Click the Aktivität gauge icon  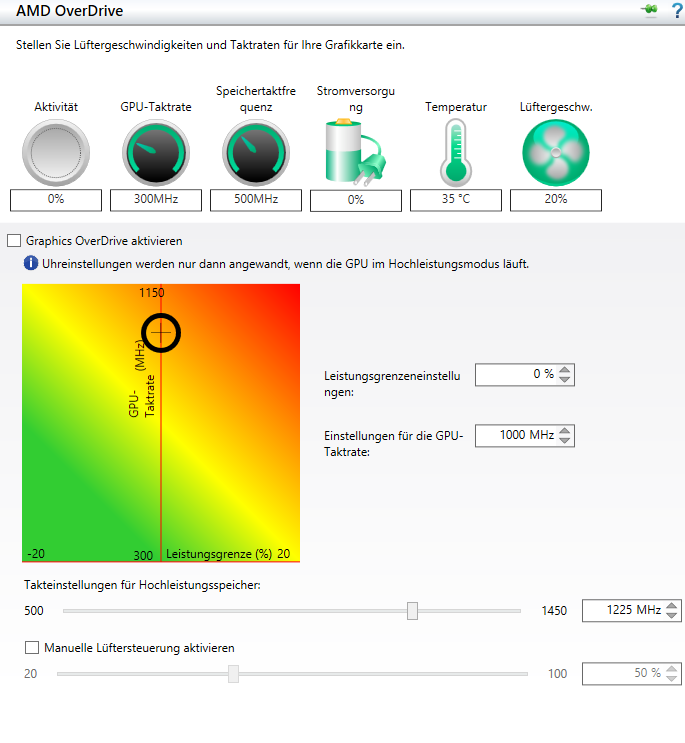click(x=56, y=153)
